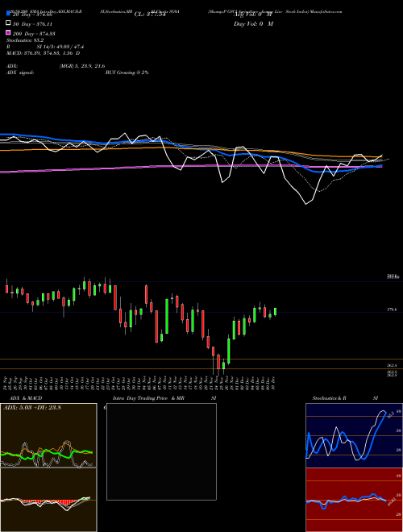The height and width of the screenshot is (532, 403).
Task: Click the red RSI chart panel
Action: [x=354, y=500]
